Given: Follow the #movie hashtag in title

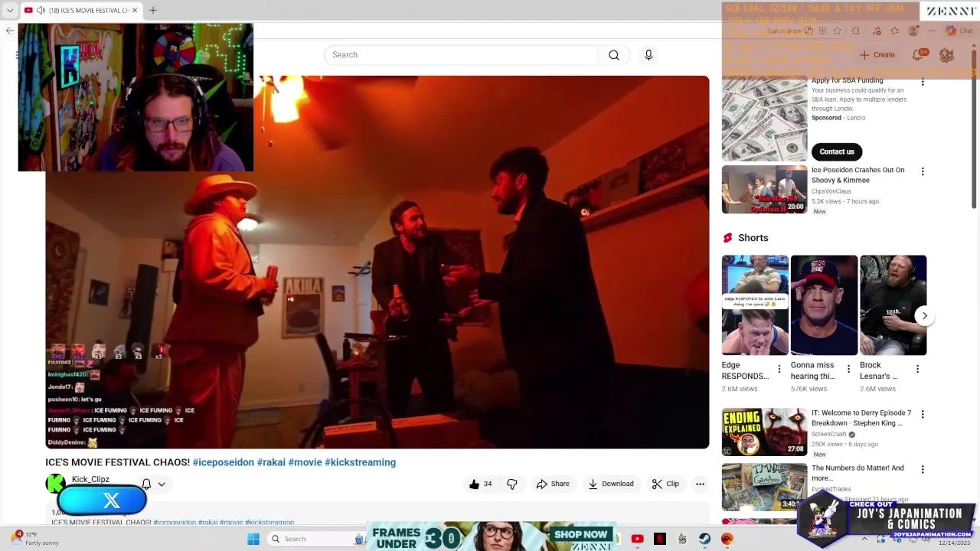Looking at the screenshot, I should pos(305,462).
